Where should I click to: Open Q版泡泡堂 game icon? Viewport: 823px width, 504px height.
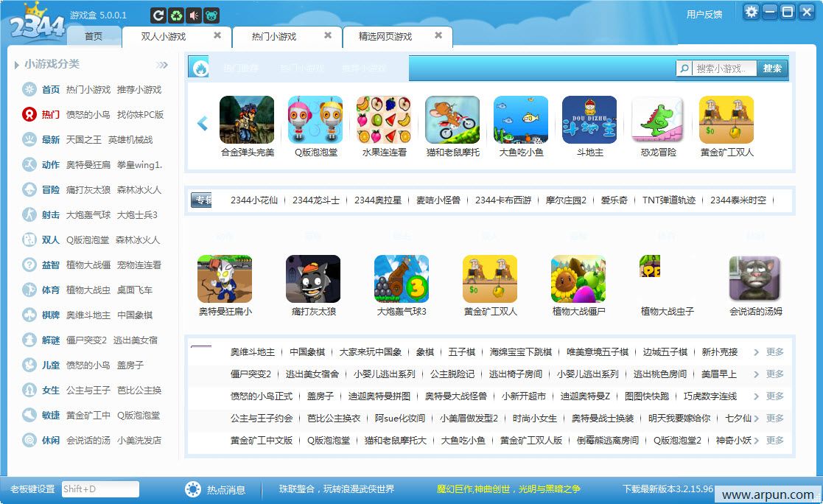click(x=315, y=119)
